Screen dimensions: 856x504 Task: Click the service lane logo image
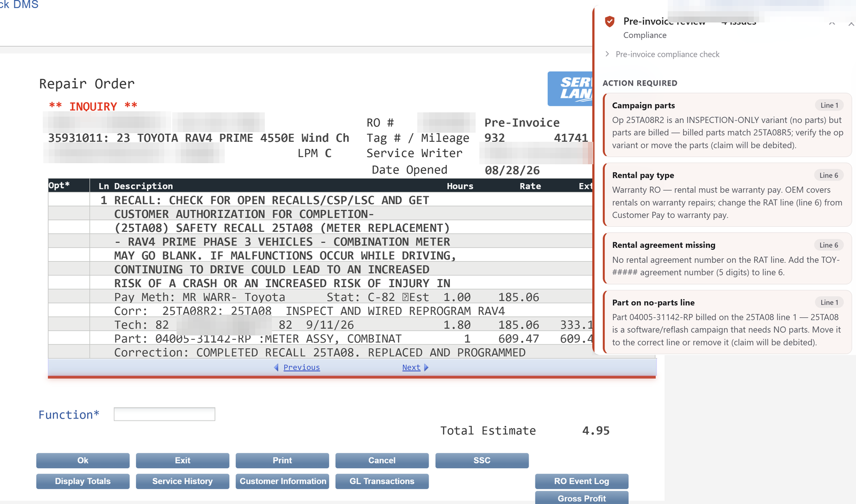click(x=570, y=89)
